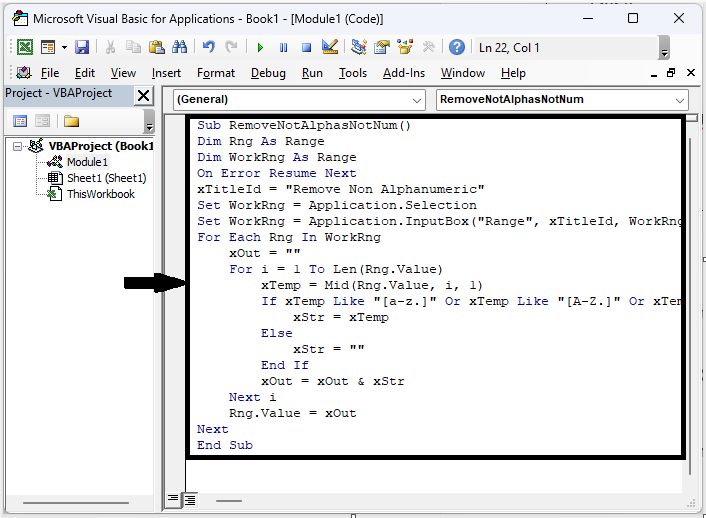706x518 pixels.
Task: Click the "On Error Resume Next" line
Action: coord(276,173)
